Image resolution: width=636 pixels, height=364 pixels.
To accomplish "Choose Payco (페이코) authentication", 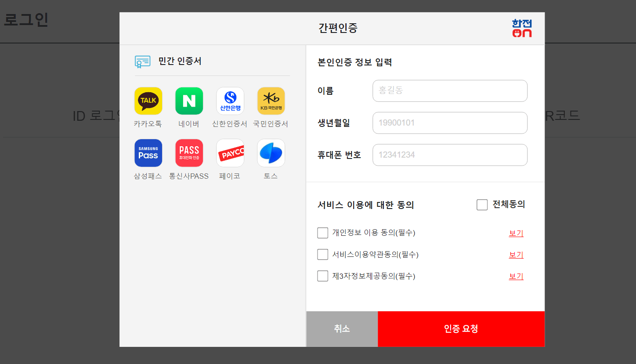I will (x=230, y=153).
